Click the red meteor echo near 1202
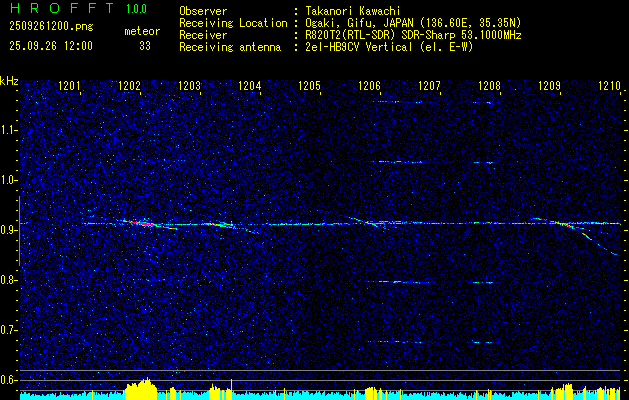The width and height of the screenshot is (629, 400). click(x=140, y=223)
